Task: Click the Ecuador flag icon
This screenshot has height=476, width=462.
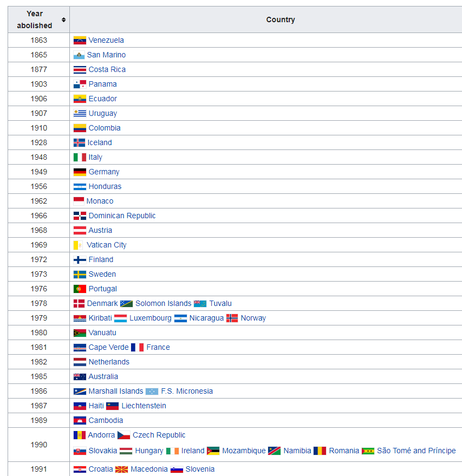Action: (80, 99)
